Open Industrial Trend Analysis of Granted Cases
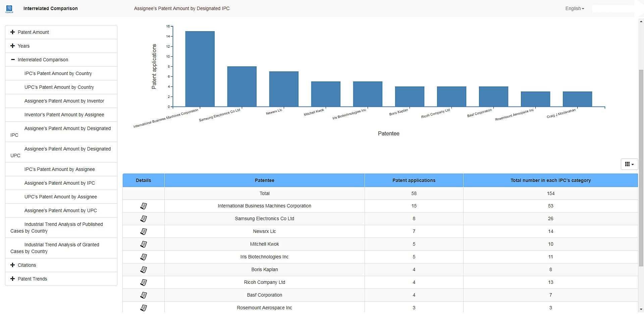The width and height of the screenshot is (644, 314). [61, 248]
